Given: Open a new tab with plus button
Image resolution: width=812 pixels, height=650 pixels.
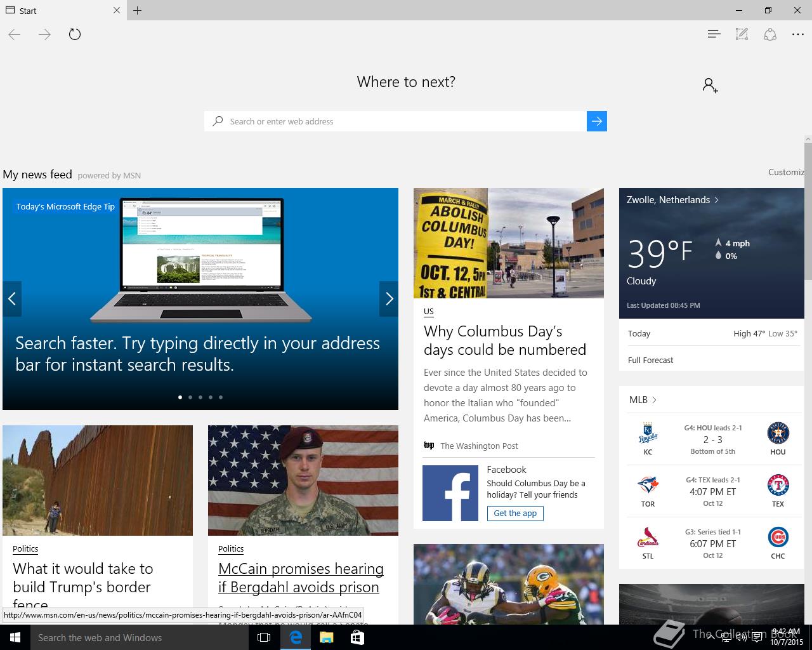Looking at the screenshot, I should coord(138,10).
